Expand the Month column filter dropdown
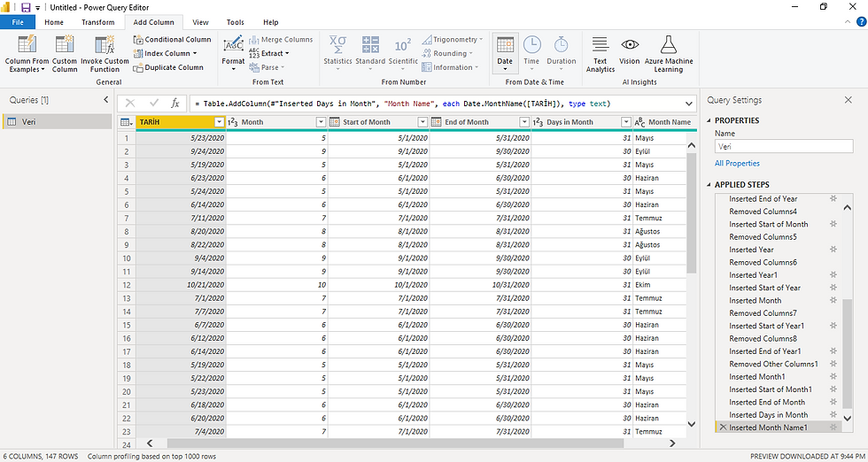This screenshot has height=462, width=868. tap(321, 122)
